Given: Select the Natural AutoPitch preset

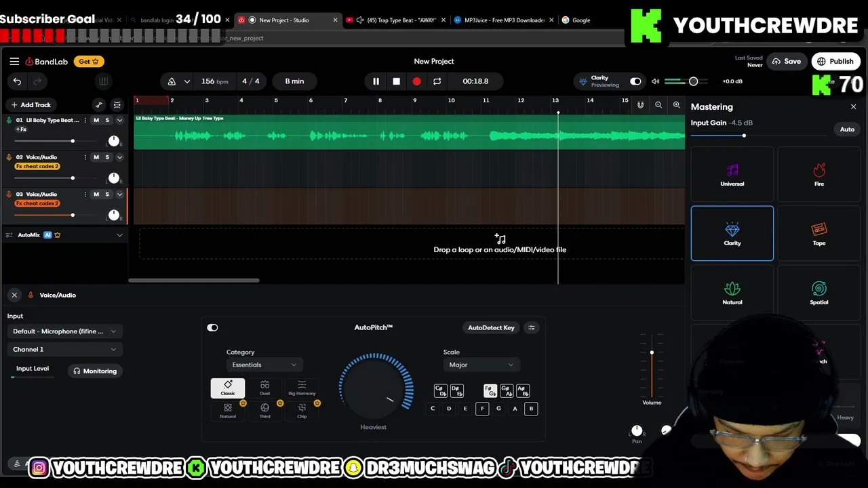Looking at the screenshot, I should (228, 411).
